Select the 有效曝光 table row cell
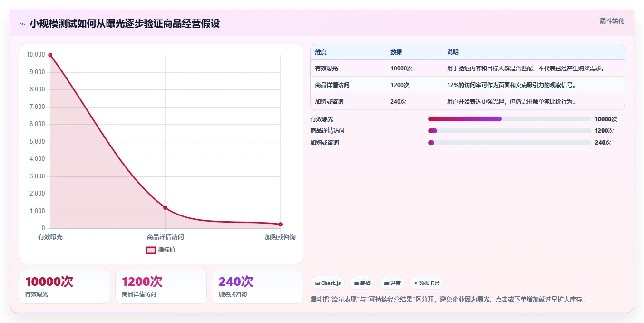644x323 pixels. pyautogui.click(x=326, y=69)
